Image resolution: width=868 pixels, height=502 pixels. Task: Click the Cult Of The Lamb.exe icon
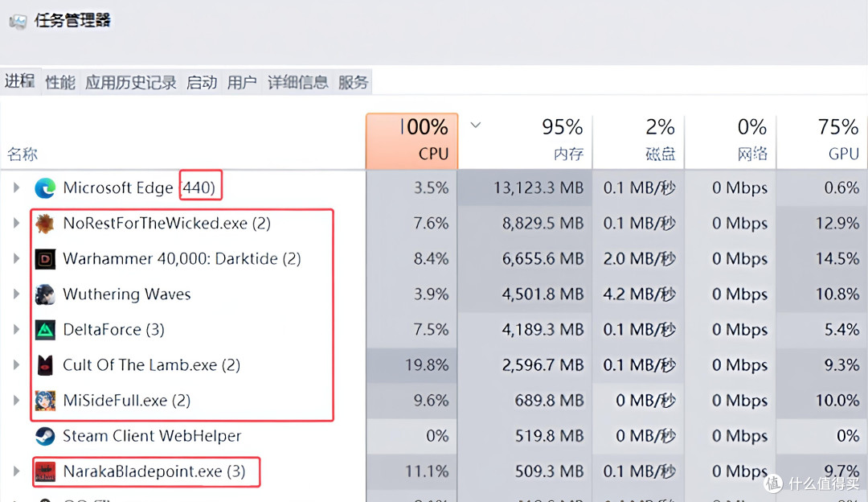click(45, 366)
